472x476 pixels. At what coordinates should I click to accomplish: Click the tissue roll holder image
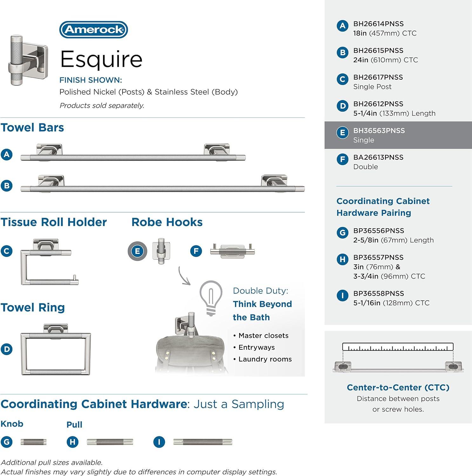point(50,262)
